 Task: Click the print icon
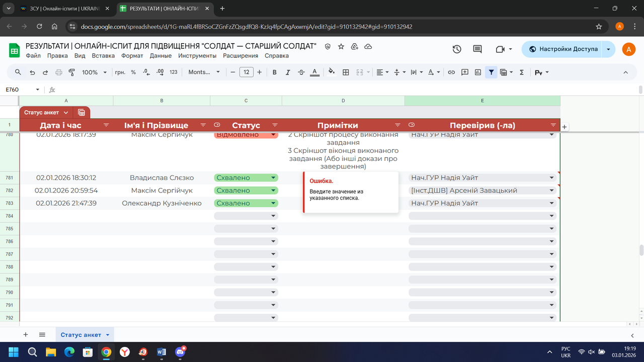point(58,72)
